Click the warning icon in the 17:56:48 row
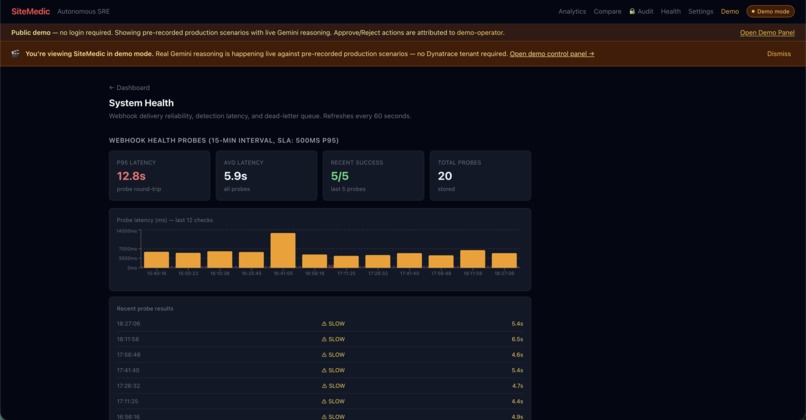The height and width of the screenshot is (420, 806). point(324,355)
